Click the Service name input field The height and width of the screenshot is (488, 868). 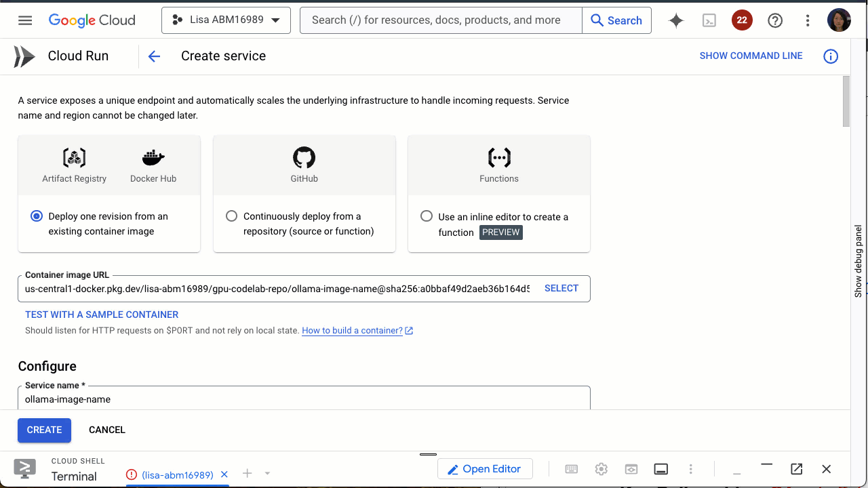pyautogui.click(x=304, y=399)
